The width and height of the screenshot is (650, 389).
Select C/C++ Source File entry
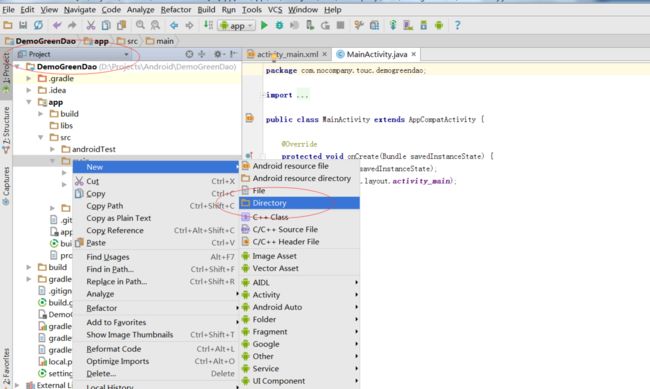click(300, 229)
